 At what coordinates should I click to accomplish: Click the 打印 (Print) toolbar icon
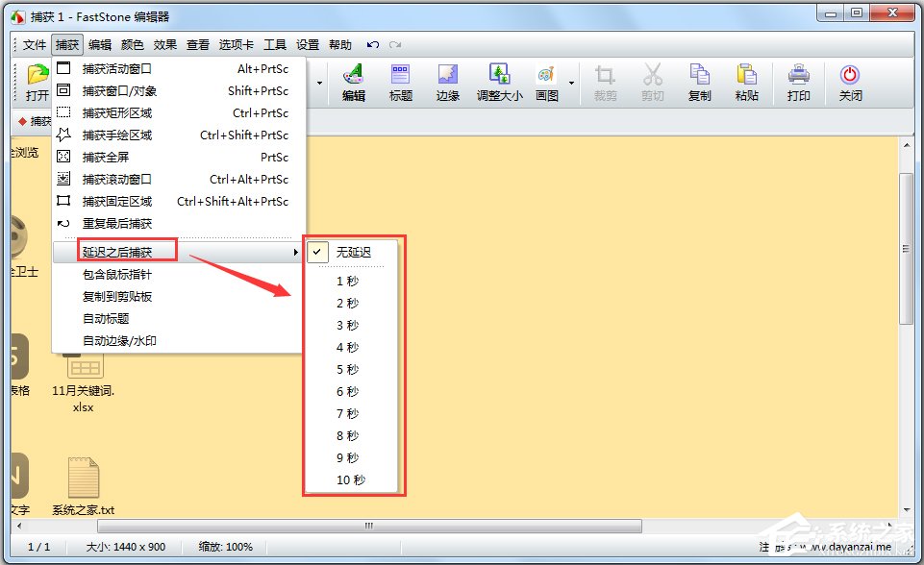[798, 82]
